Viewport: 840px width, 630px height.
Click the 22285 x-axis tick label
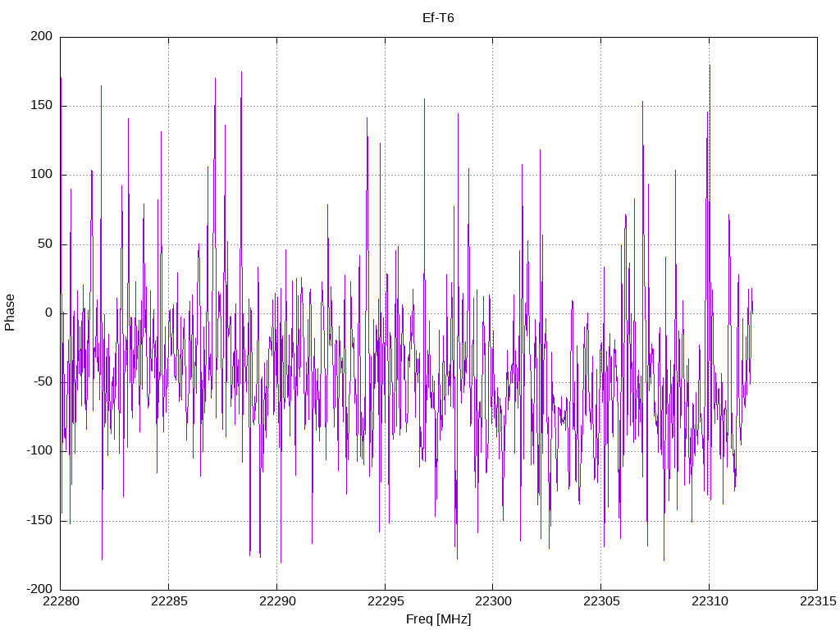[x=169, y=601]
